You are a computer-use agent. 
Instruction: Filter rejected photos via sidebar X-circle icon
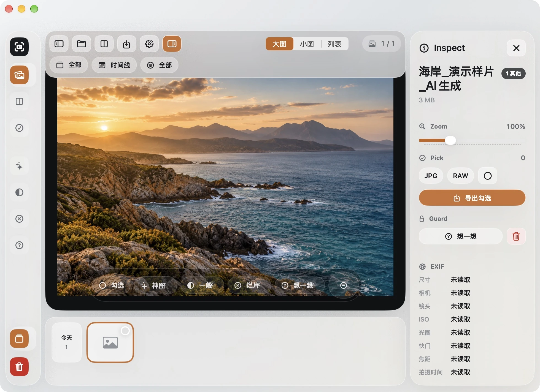pyautogui.click(x=19, y=219)
